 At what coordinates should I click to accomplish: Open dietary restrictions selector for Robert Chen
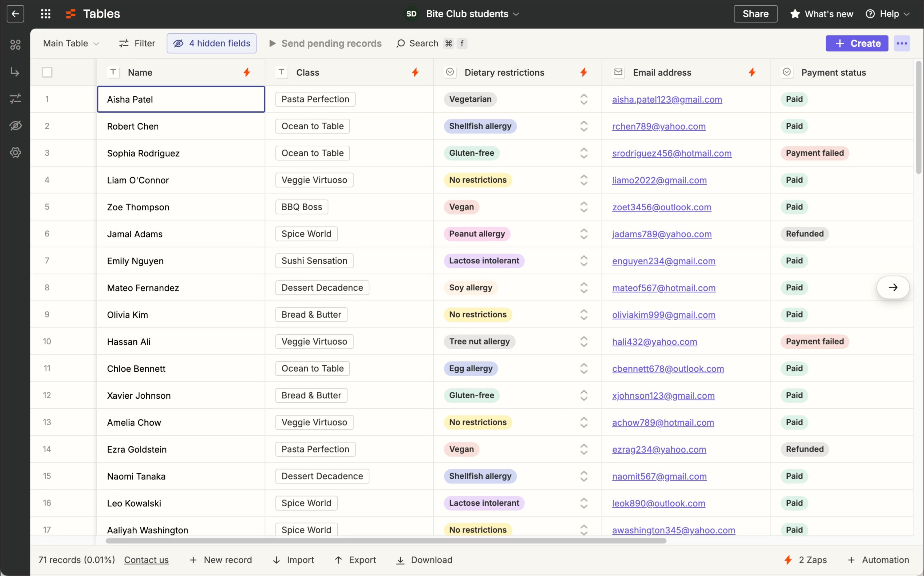point(584,126)
